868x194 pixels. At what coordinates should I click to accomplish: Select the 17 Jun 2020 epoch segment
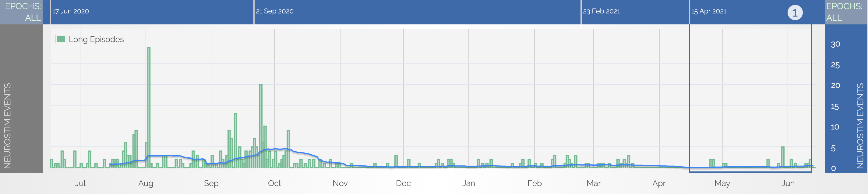coord(152,12)
